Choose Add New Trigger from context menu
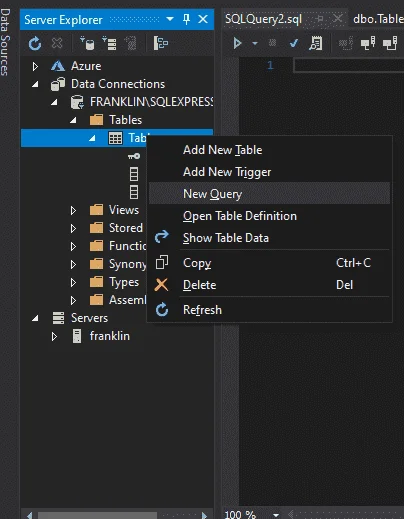The height and width of the screenshot is (519, 404). tap(269, 172)
